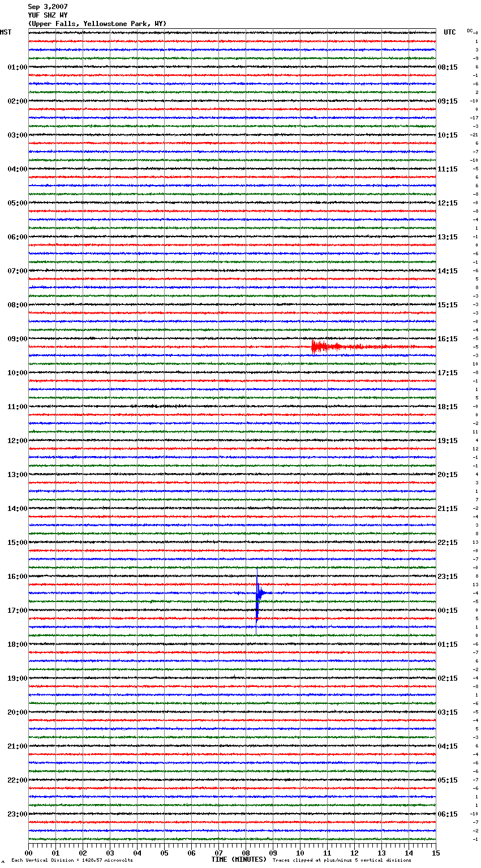Click the 19:15 UTC time label
Viewport: 481px width, 868px height.
pyautogui.click(x=448, y=441)
